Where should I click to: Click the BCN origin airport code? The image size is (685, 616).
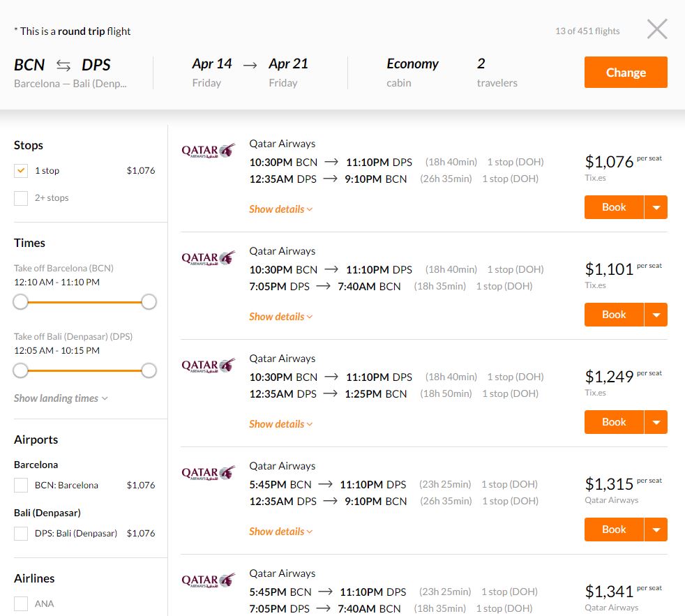click(29, 65)
